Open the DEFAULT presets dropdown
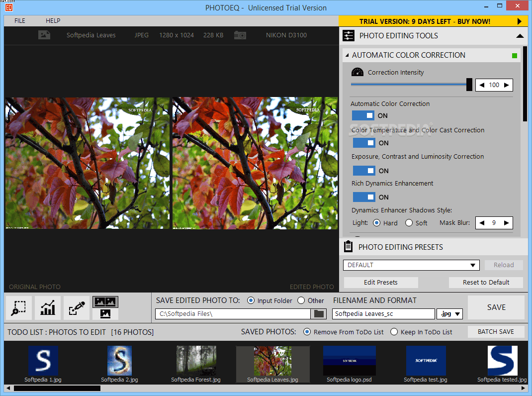 [411, 265]
